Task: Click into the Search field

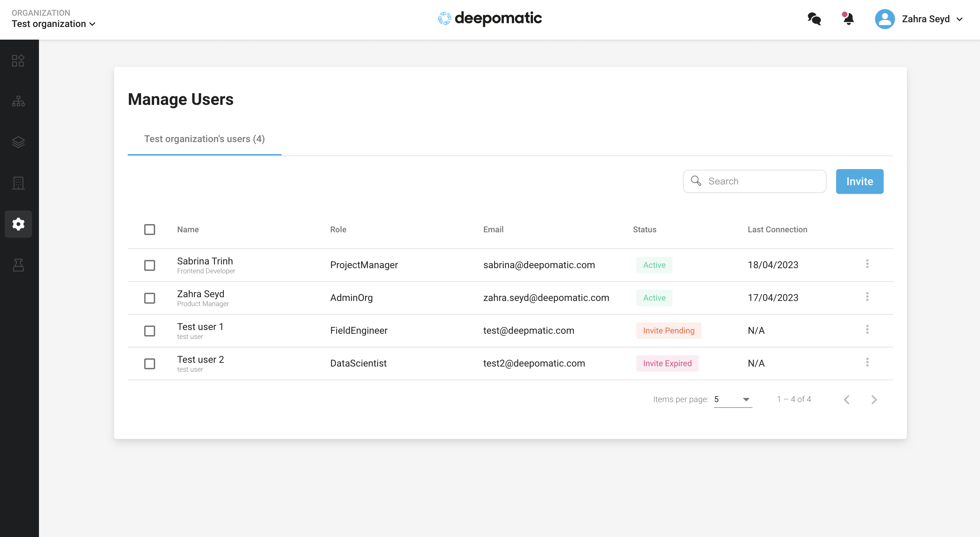Action: click(761, 181)
